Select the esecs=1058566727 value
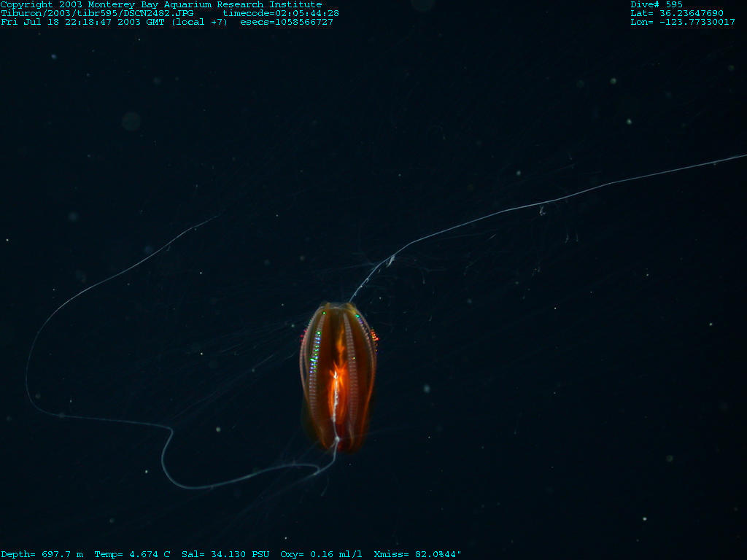The height and width of the screenshot is (560, 747). [x=287, y=22]
